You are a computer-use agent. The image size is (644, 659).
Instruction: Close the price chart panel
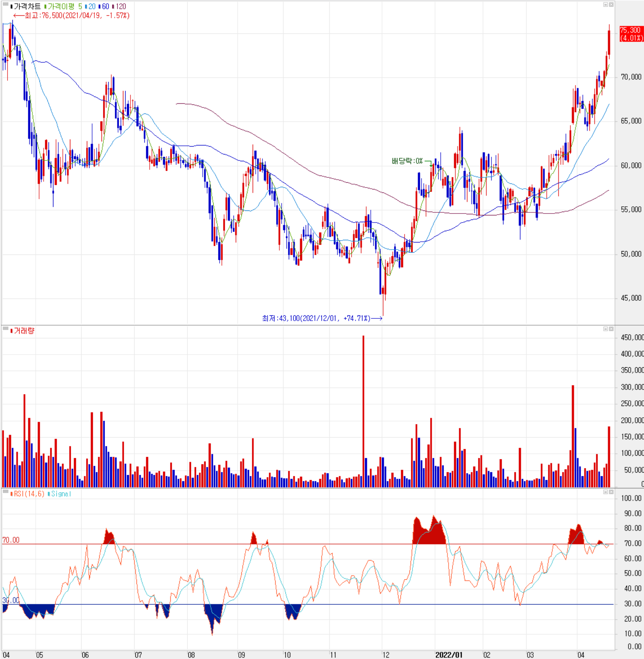[x=611, y=5]
